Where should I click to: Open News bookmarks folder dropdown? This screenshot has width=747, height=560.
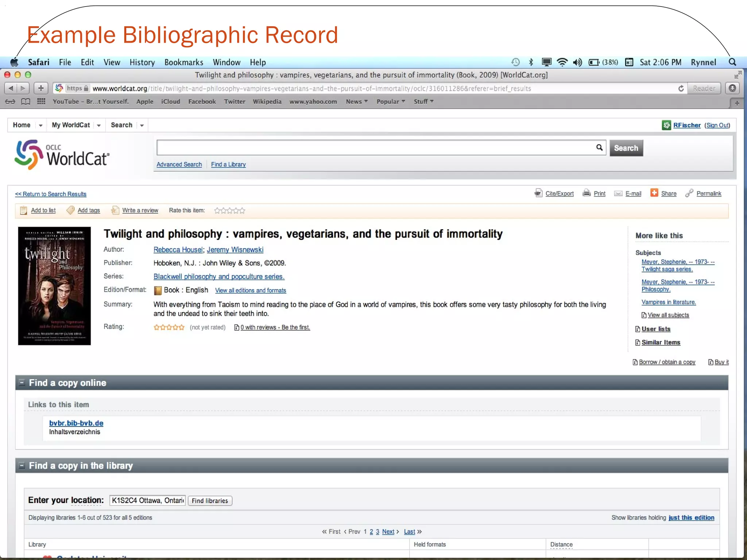pos(357,102)
